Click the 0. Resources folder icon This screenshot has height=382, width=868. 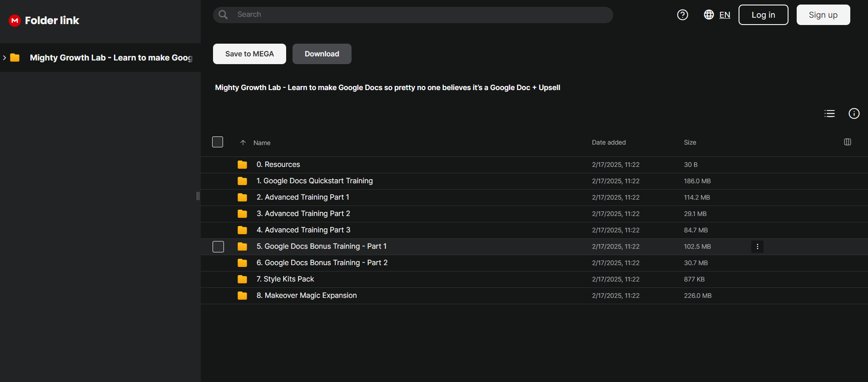[x=243, y=165]
